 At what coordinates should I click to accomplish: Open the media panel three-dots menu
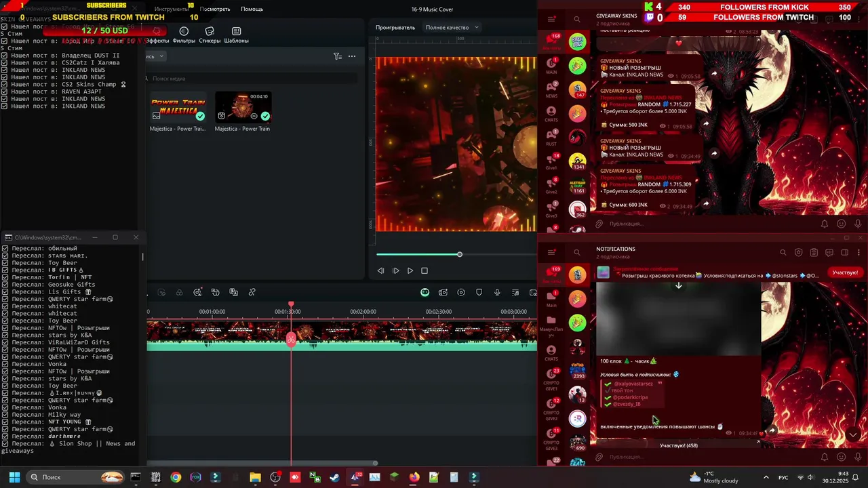tap(352, 56)
